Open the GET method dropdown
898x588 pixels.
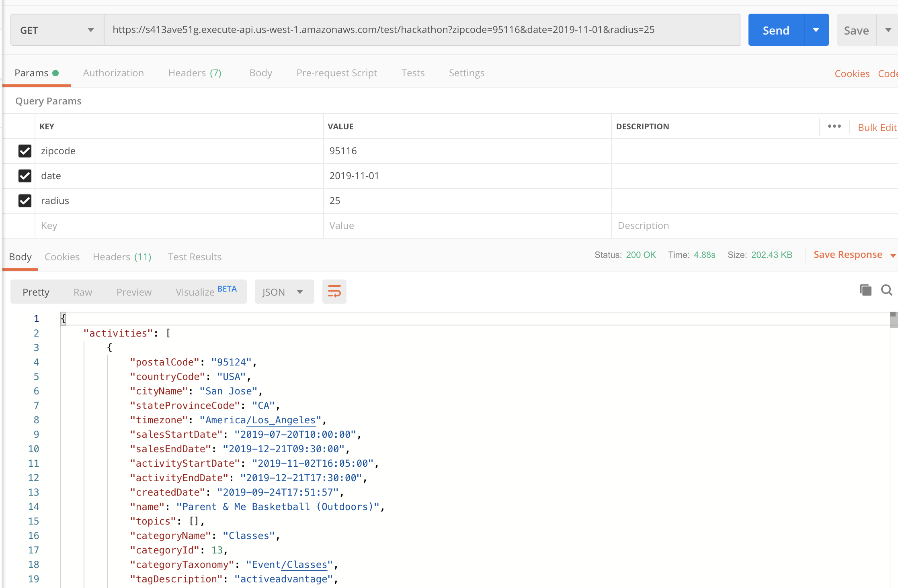click(x=57, y=30)
